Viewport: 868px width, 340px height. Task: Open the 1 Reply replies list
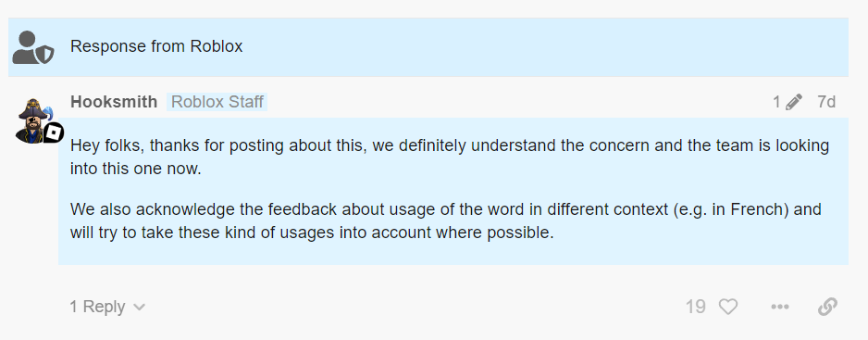pyautogui.click(x=107, y=307)
